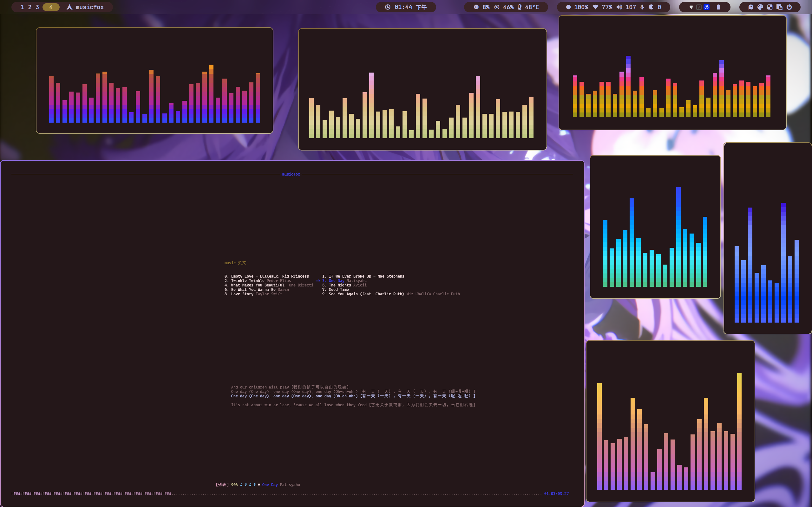Switch to workspace 3
812x507 pixels.
pyautogui.click(x=37, y=7)
